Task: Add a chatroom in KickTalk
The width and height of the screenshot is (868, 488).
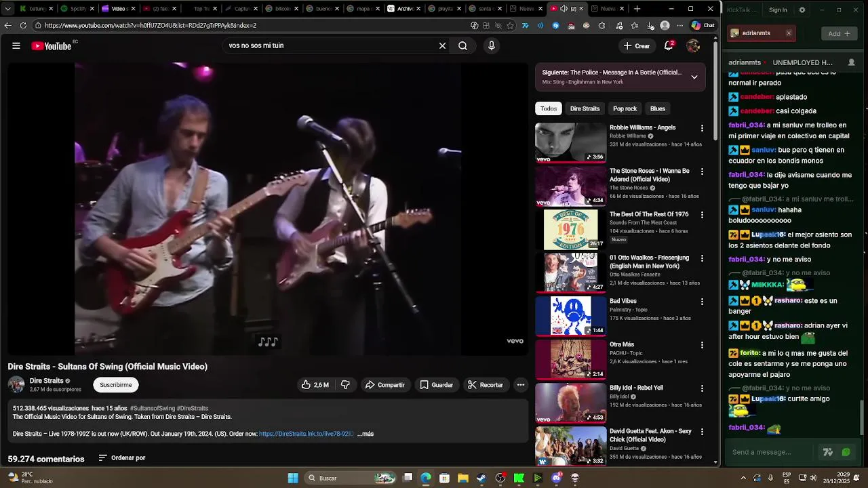Action: tap(839, 33)
